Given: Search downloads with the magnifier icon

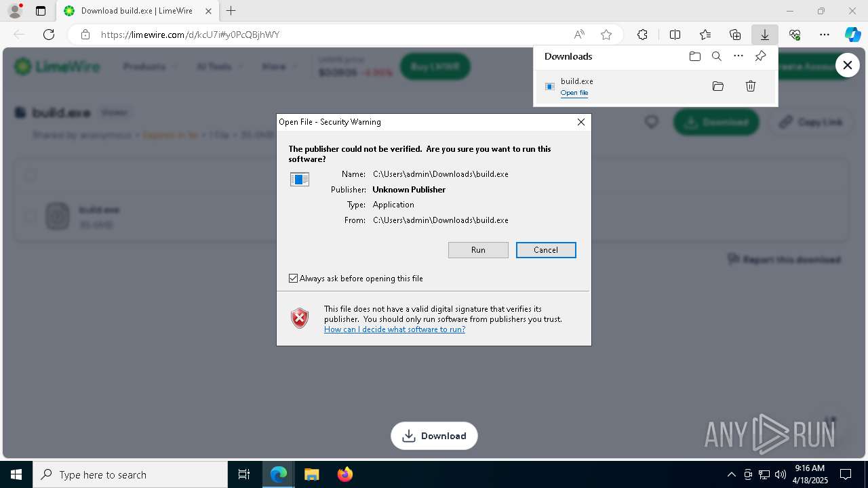Looking at the screenshot, I should [x=717, y=56].
